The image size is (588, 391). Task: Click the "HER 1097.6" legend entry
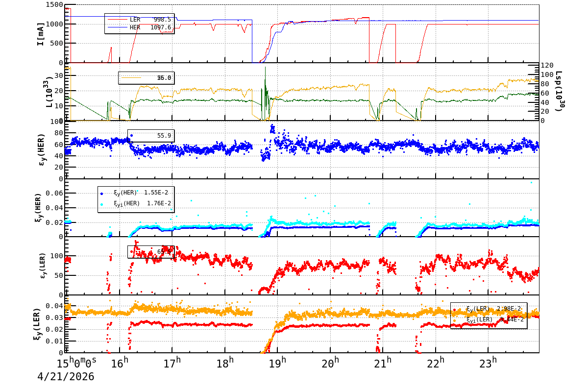coord(139,27)
